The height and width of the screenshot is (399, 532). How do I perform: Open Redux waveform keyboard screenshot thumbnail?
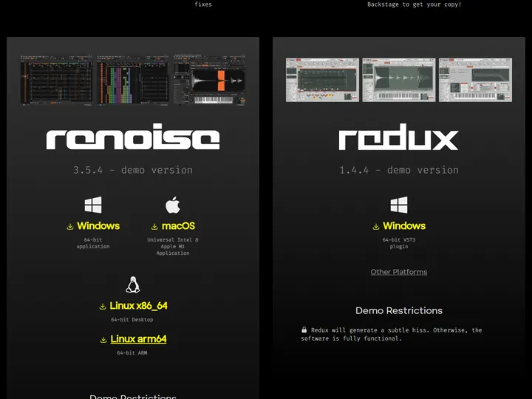(x=399, y=80)
